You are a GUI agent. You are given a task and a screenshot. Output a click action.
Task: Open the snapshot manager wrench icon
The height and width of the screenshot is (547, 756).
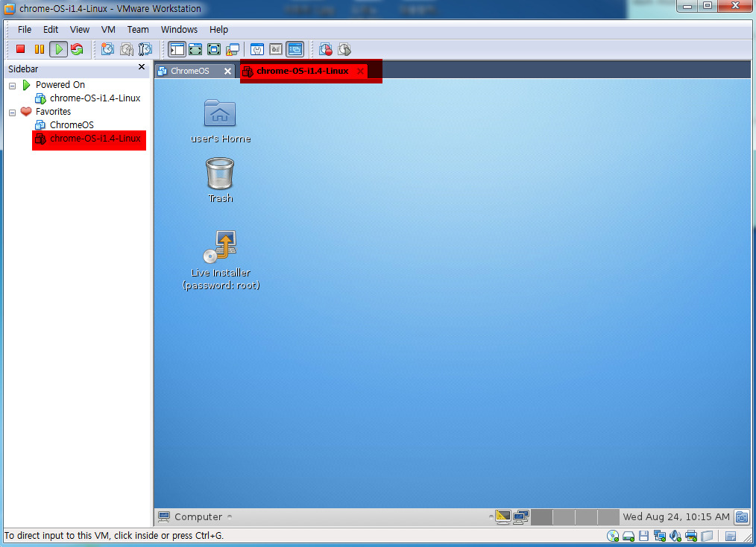pos(145,49)
